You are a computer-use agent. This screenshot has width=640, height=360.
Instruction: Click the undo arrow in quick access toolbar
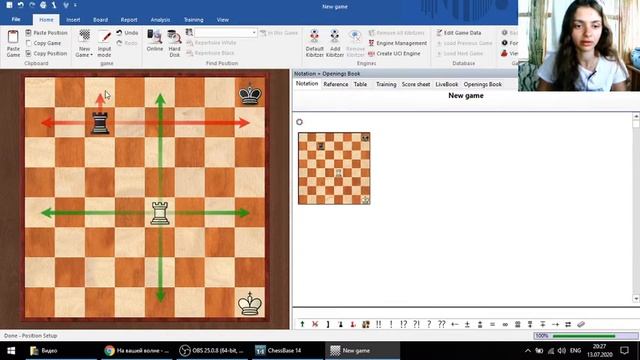coord(20,5)
